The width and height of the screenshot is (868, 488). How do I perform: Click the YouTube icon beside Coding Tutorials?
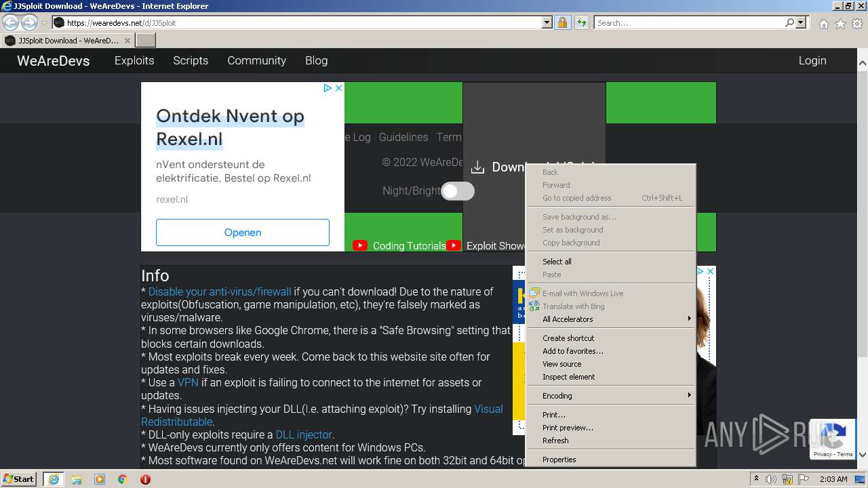click(360, 246)
